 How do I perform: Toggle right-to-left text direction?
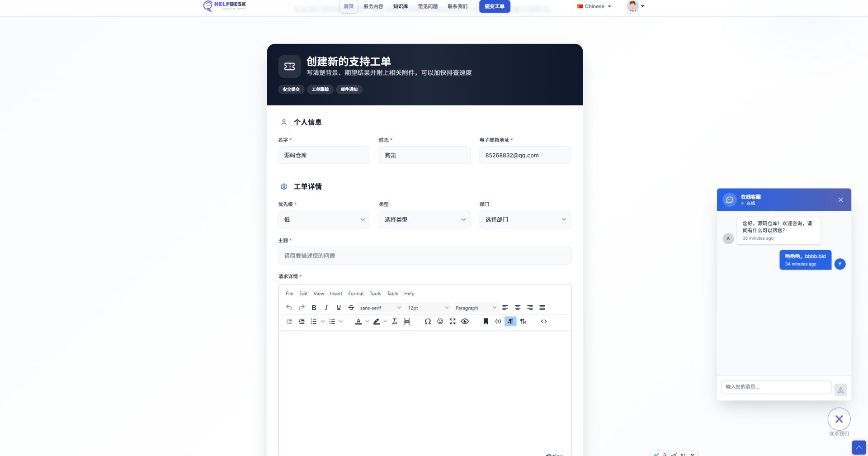tap(523, 321)
